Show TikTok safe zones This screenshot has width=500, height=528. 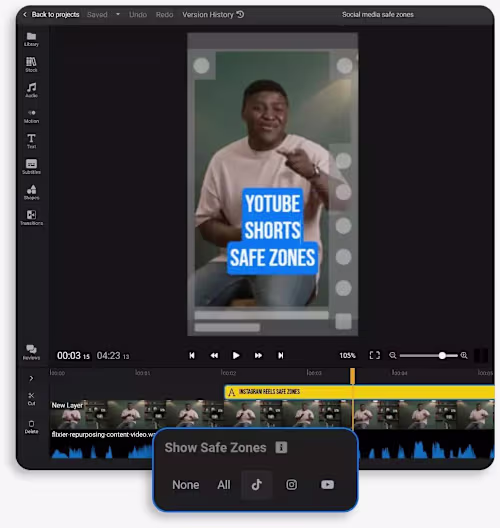pos(257,485)
